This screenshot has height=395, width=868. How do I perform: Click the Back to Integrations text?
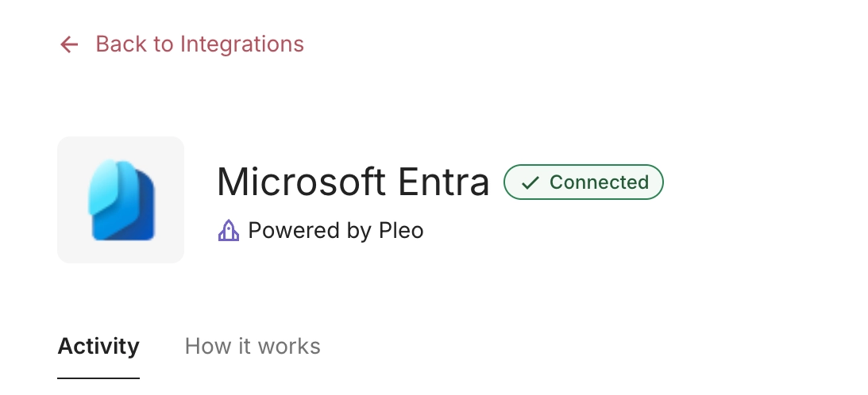(199, 44)
